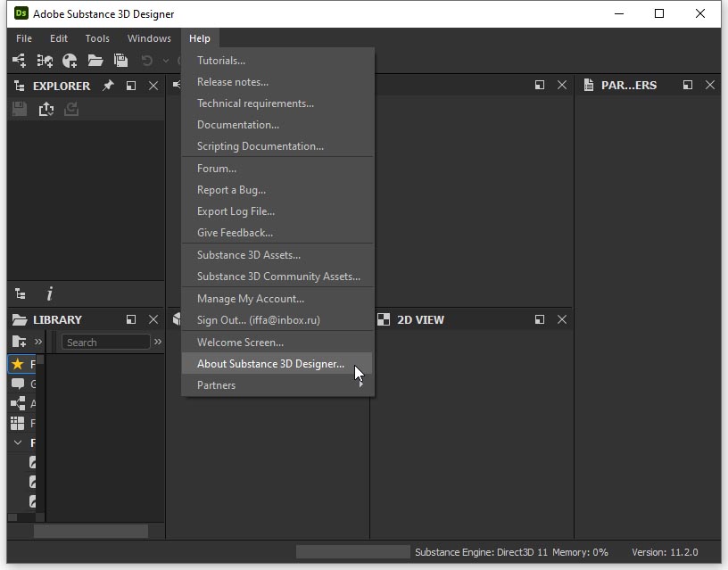The height and width of the screenshot is (570, 728).
Task: Open Substance 3D Community Assets...
Action: point(277,277)
